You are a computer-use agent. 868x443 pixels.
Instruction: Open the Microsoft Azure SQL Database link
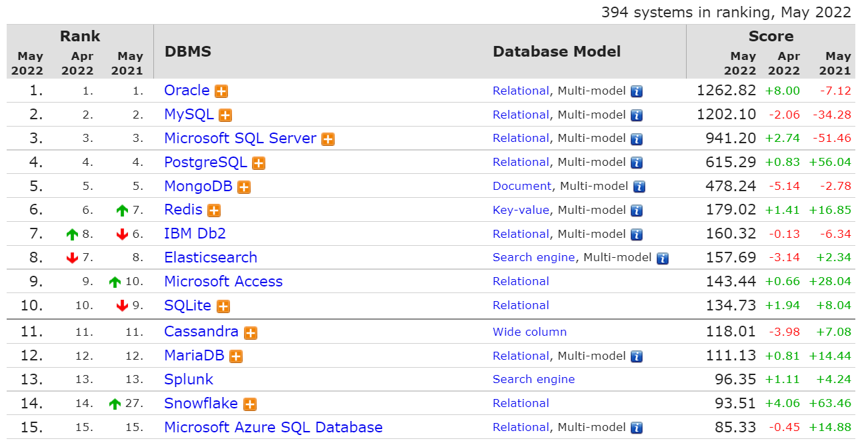(273, 428)
